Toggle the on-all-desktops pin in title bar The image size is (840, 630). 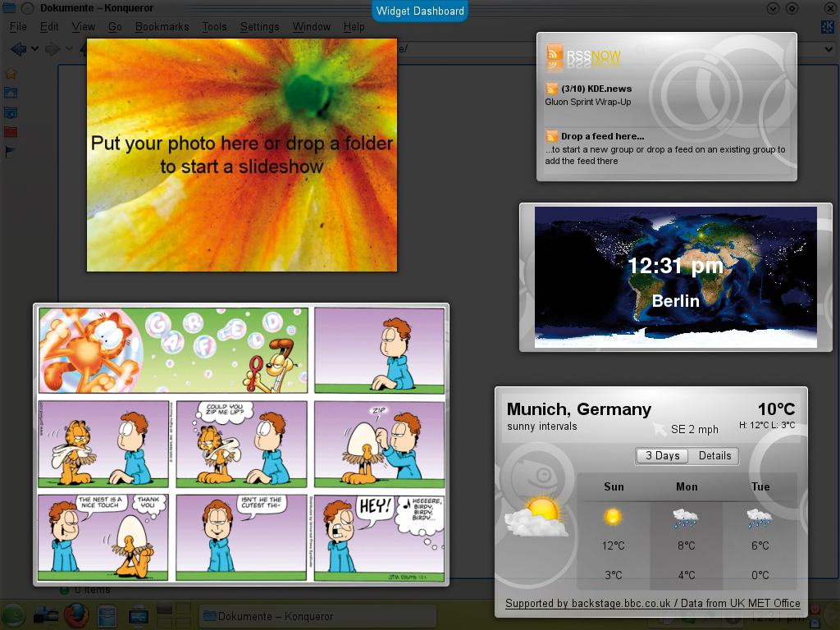(x=28, y=8)
